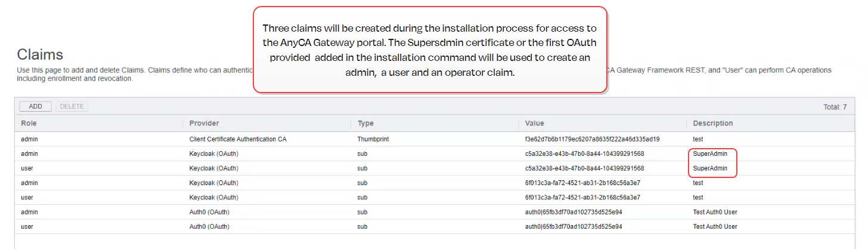The image size is (868, 252).
Task: Click the admin role cell with value 6f013c3a
Action: tap(30, 183)
